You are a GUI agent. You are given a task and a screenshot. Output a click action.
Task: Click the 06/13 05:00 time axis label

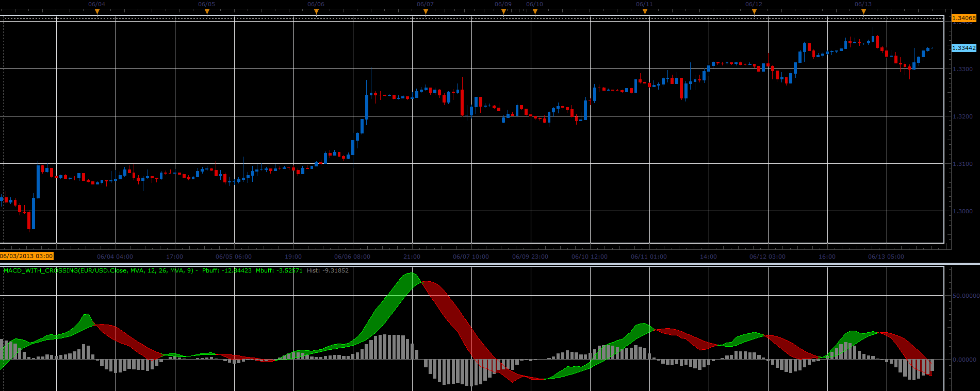[886, 257]
